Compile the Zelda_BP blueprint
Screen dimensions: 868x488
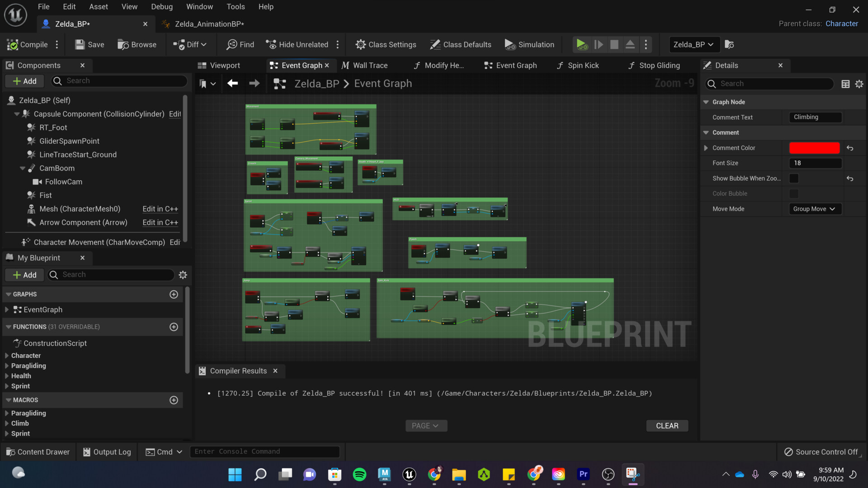[27, 44]
